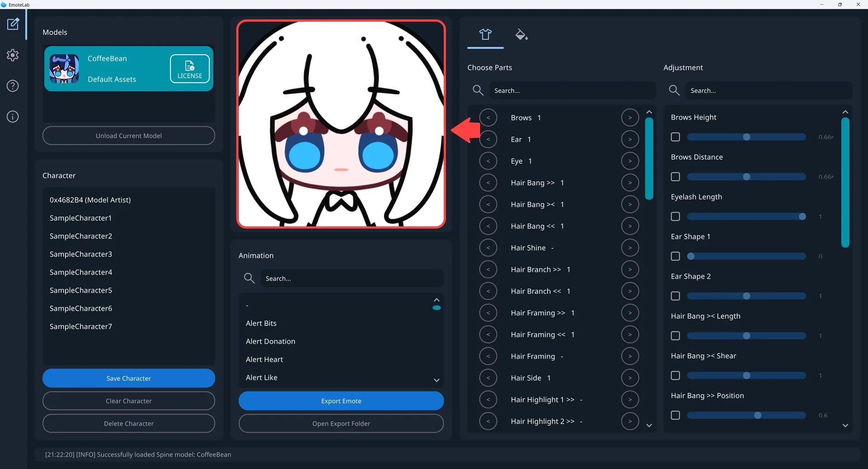
Task: Click the Export Emote button
Action: [341, 401]
